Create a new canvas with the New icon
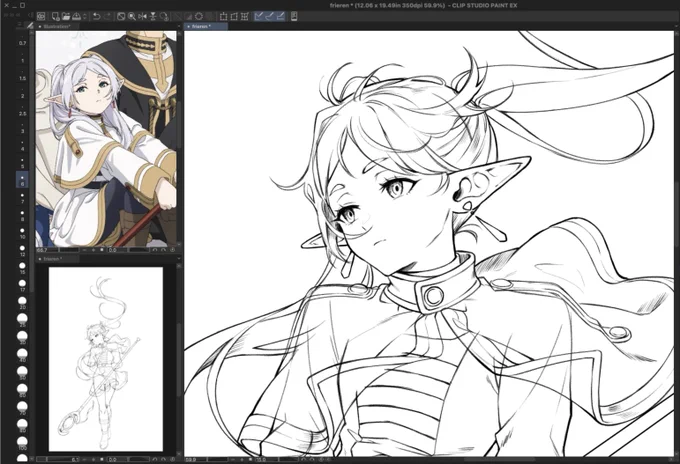Viewport: 680px width, 464px height. pyautogui.click(x=56, y=16)
